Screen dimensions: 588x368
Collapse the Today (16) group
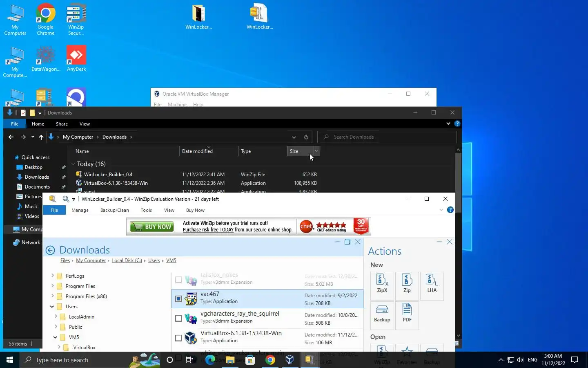point(73,164)
